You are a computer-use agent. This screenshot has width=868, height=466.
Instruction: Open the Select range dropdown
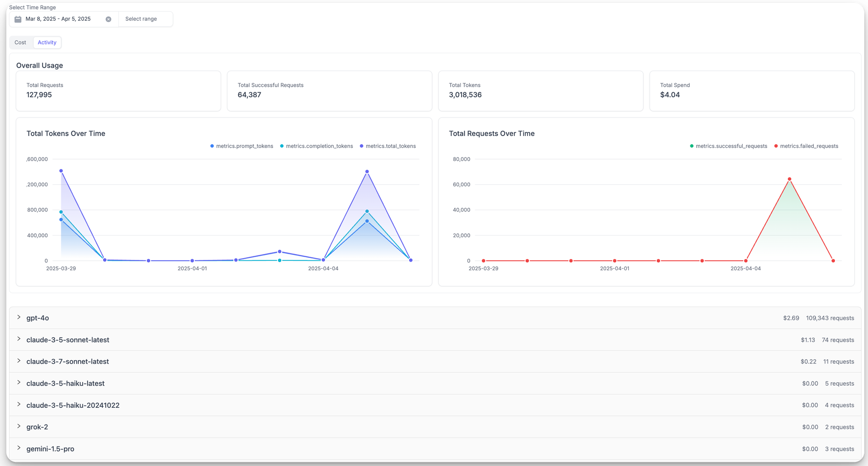click(145, 19)
